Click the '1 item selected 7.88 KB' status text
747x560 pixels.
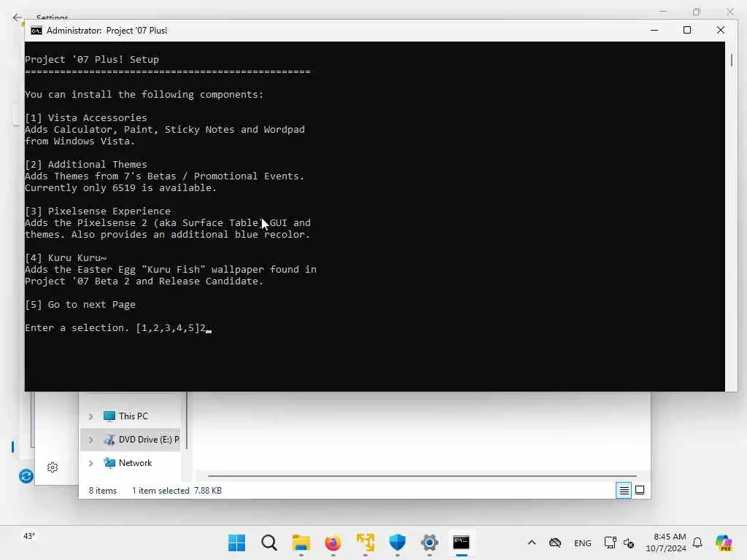pyautogui.click(x=177, y=491)
